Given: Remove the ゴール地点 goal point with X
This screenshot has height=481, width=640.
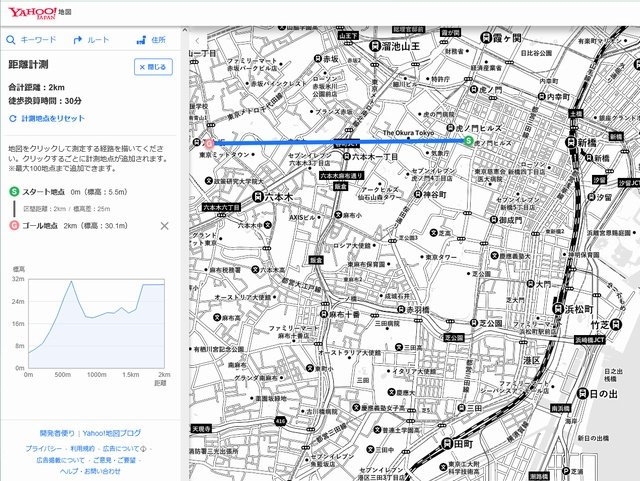Looking at the screenshot, I should click(x=165, y=226).
